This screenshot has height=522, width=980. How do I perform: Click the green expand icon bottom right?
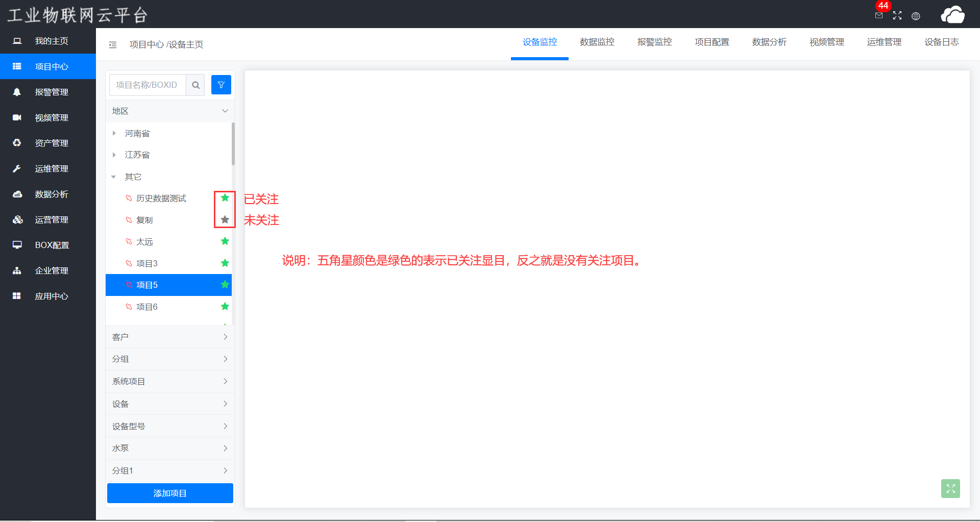tap(950, 488)
